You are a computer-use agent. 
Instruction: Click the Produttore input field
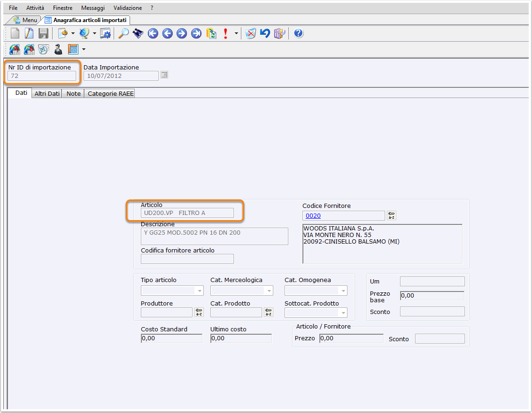click(167, 312)
